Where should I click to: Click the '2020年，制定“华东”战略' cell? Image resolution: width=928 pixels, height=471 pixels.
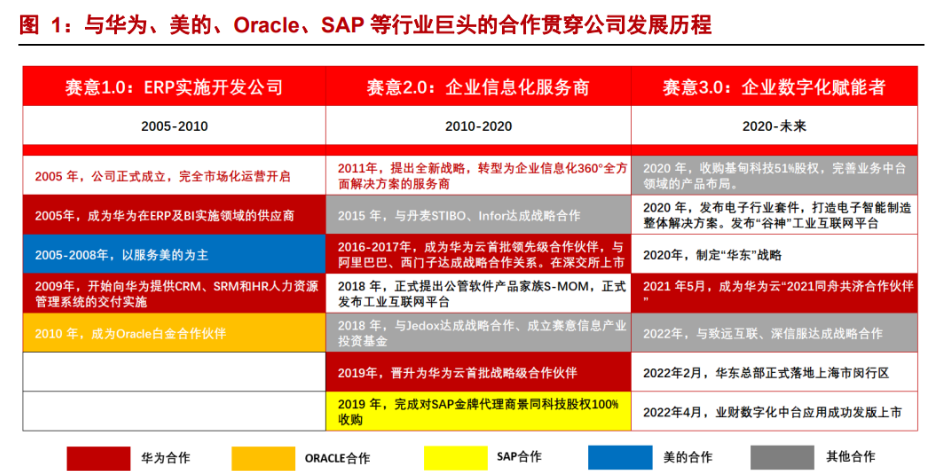(774, 254)
